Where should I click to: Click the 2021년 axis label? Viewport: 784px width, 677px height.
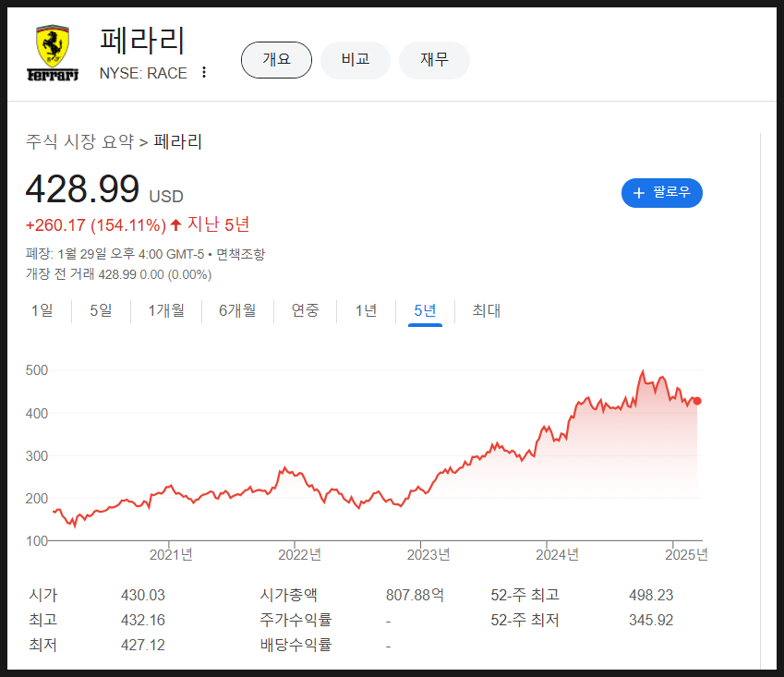pyautogui.click(x=171, y=554)
